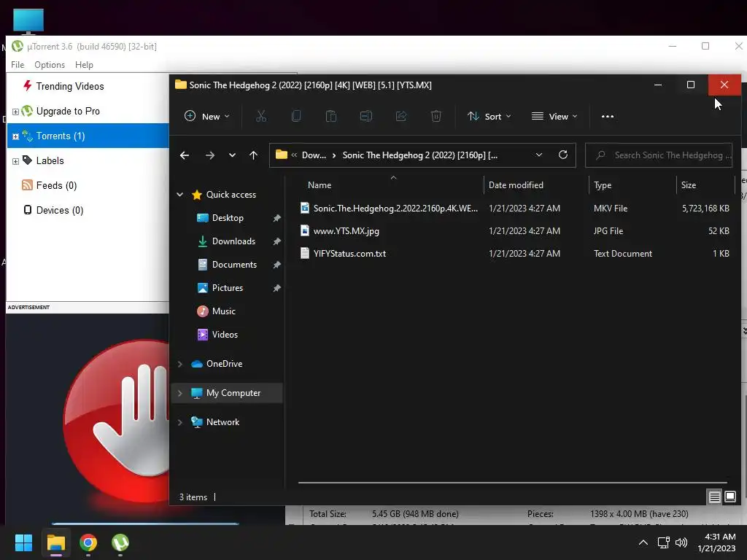The width and height of the screenshot is (747, 560).
Task: Expand the Network tree node
Action: [x=179, y=422]
